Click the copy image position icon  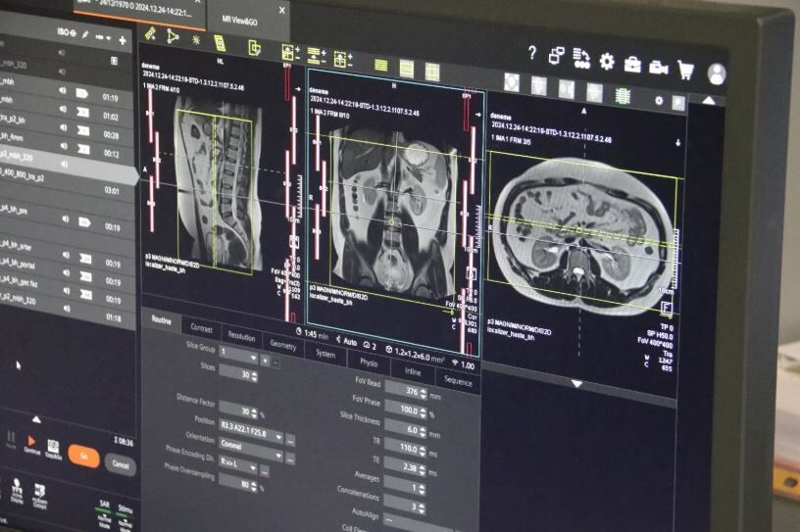(254, 48)
